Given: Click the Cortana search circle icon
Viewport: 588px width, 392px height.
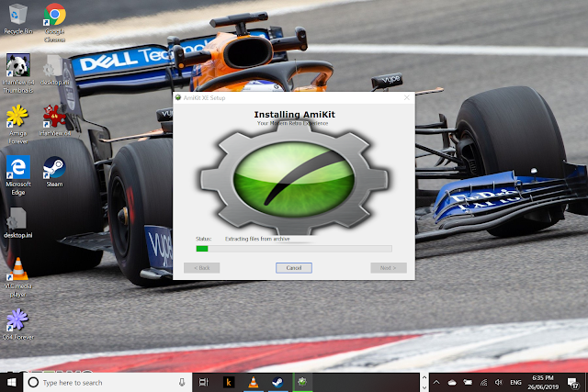Looking at the screenshot, I should click(33, 382).
